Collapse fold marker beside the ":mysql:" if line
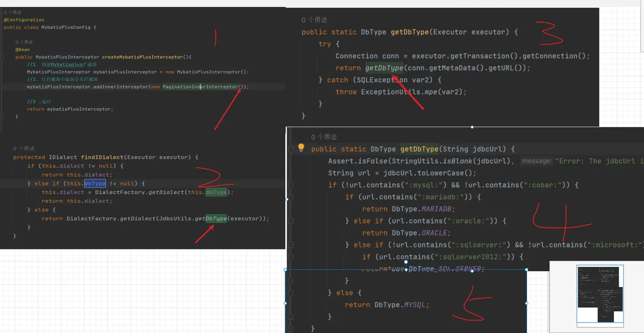 click(x=291, y=185)
